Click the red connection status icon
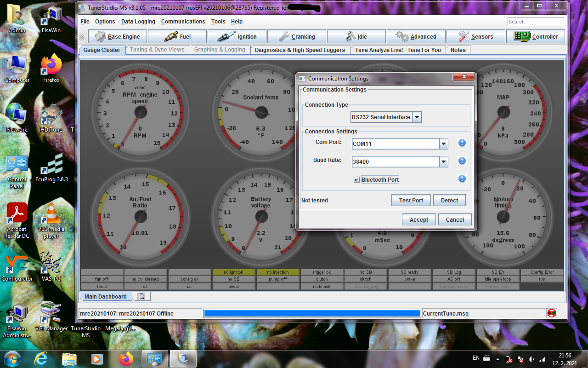Viewport: 588px width, 368px height. (551, 313)
